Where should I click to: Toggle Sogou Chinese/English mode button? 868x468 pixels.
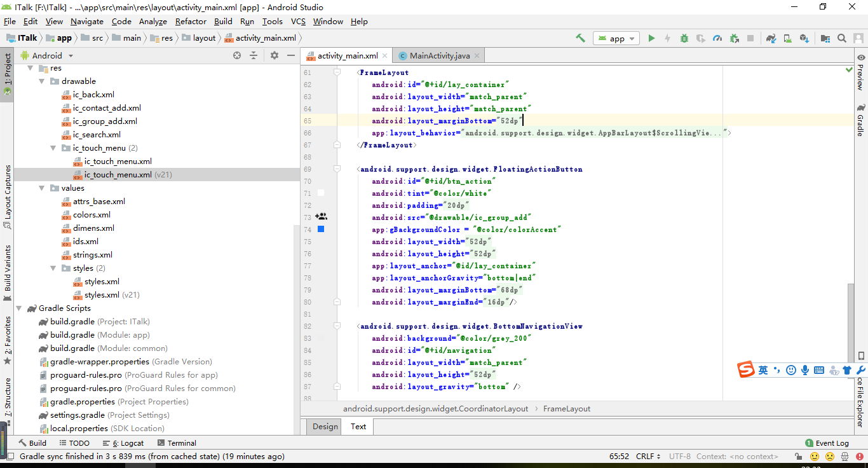763,369
